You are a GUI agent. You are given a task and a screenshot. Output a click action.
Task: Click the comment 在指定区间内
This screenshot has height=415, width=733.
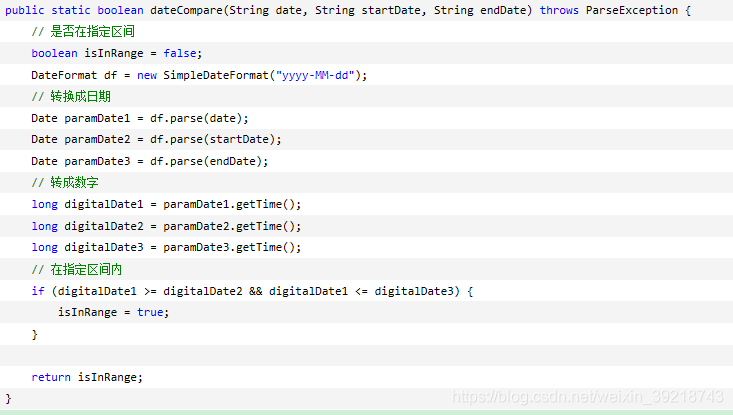point(77,269)
